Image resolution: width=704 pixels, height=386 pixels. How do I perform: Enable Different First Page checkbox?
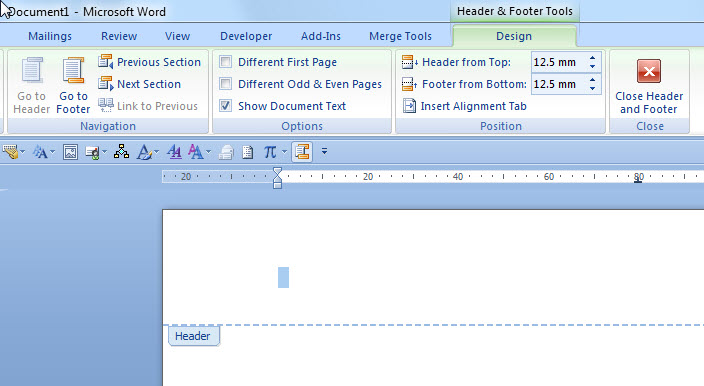pos(225,61)
